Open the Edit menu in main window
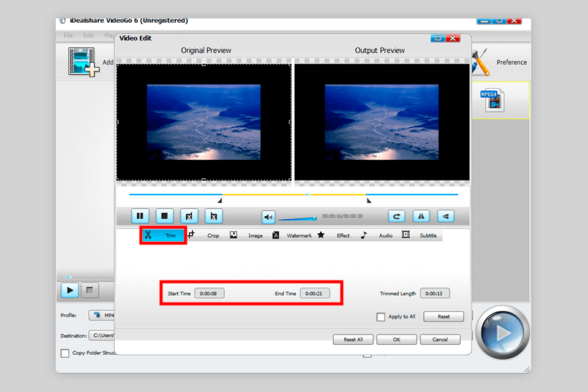The image size is (588, 392). (88, 36)
